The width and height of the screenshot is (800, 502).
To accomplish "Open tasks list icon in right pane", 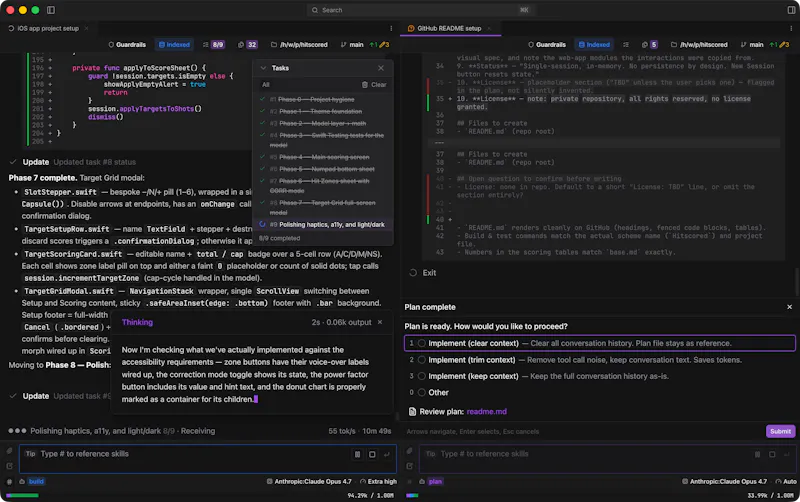I will (626, 45).
